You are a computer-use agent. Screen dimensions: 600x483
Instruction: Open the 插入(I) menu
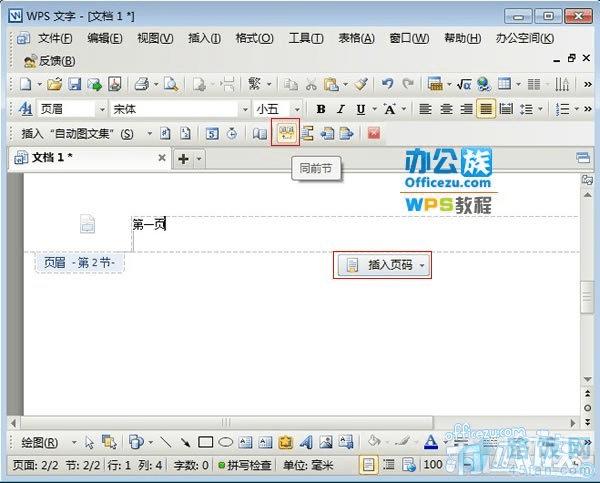click(205, 38)
